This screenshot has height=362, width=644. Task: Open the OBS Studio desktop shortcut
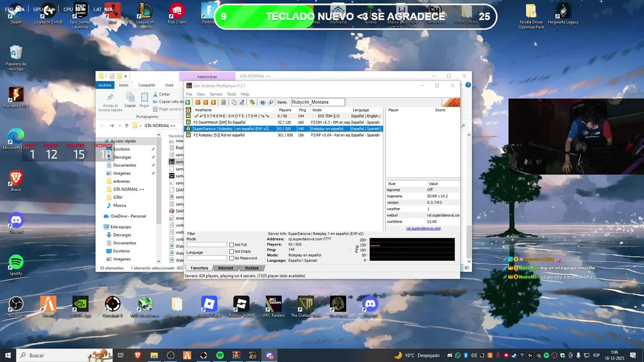(x=16, y=307)
